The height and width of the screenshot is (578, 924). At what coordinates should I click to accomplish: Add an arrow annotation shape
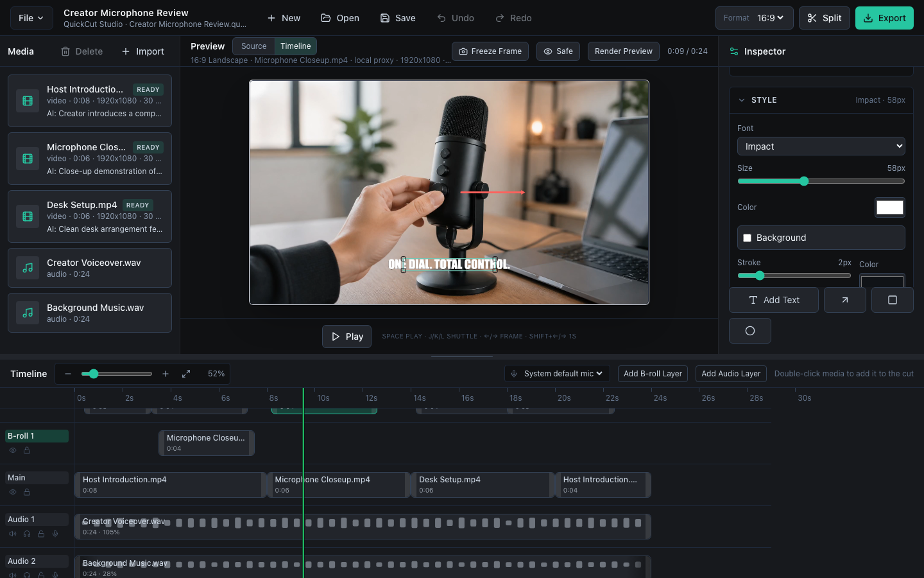click(x=845, y=300)
